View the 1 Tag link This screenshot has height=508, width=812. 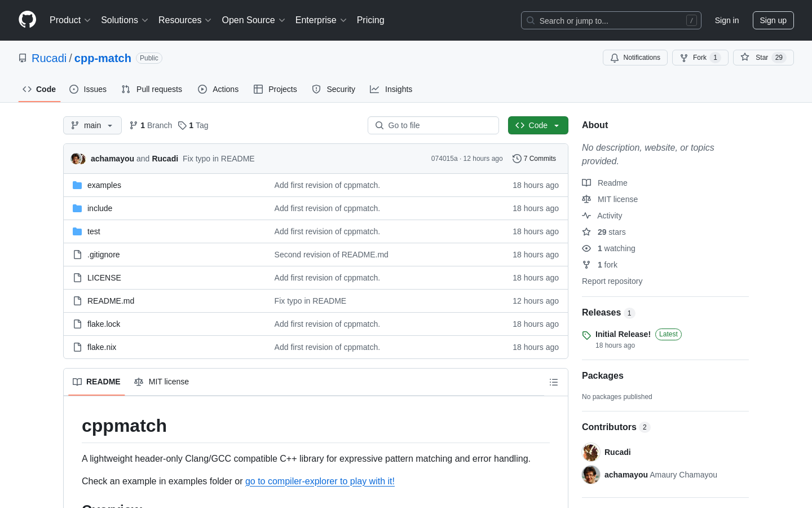193,125
